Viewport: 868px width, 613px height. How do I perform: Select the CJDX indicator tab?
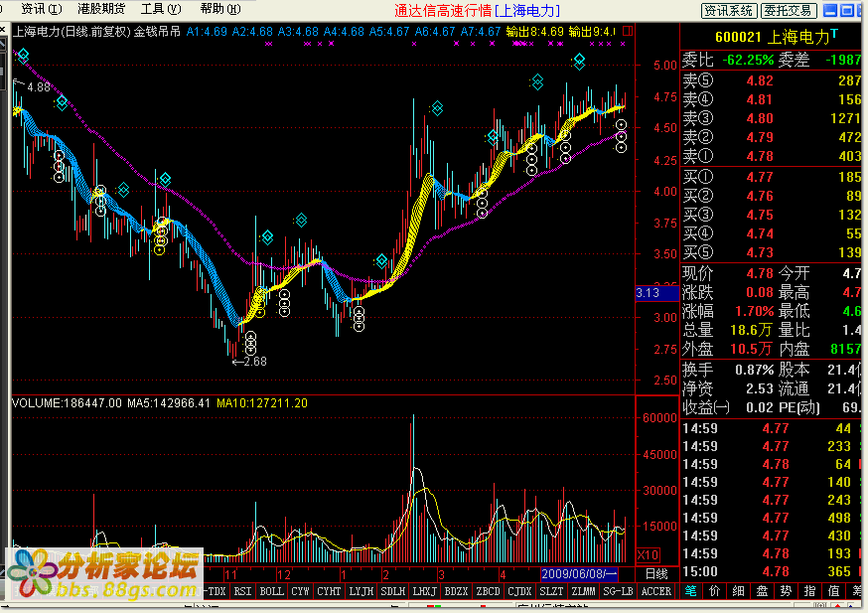coord(519,591)
